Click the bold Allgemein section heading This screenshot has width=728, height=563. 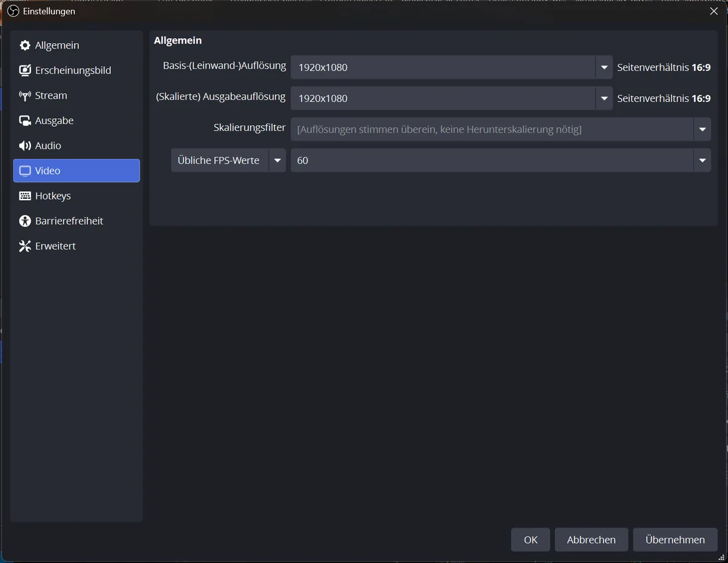[178, 41]
